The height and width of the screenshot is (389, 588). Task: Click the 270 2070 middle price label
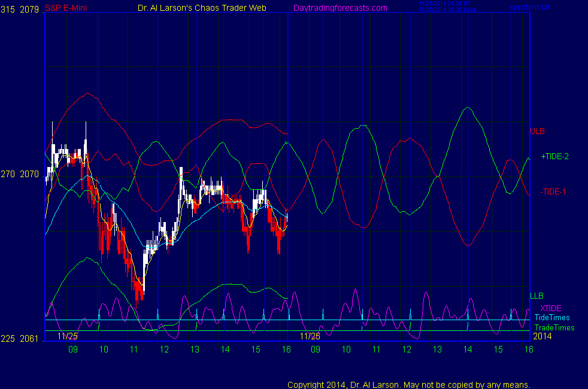click(x=20, y=174)
